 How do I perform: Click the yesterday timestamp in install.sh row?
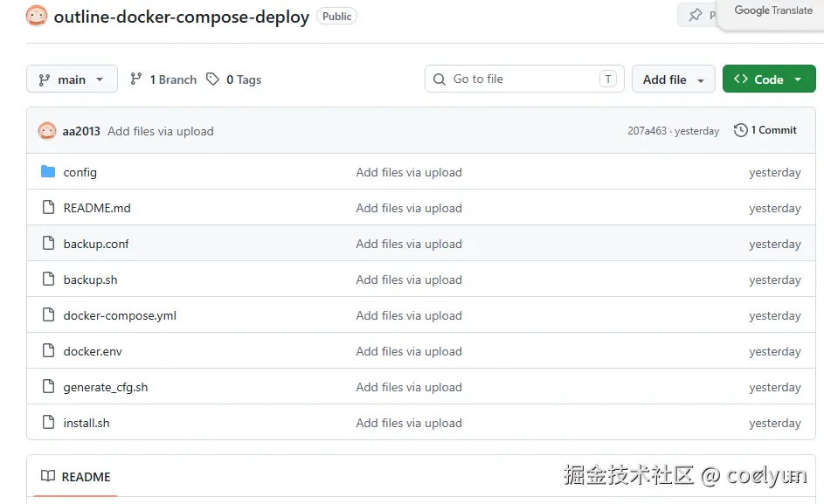(774, 424)
